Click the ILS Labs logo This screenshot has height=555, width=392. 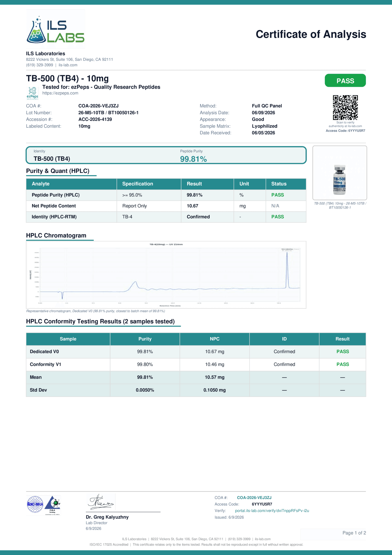(x=56, y=29)
